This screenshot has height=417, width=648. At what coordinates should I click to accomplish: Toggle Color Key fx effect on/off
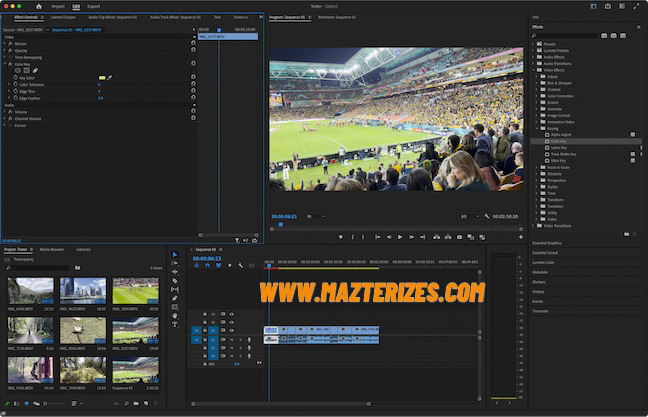point(10,64)
